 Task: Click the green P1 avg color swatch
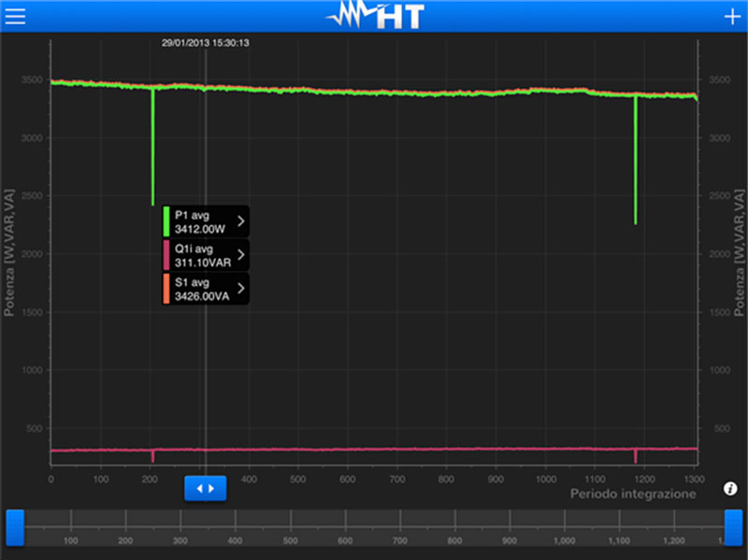(166, 221)
